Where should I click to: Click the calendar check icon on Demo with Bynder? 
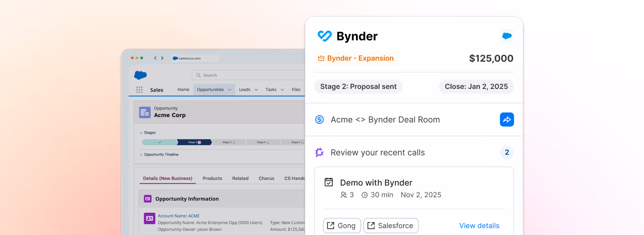(x=329, y=182)
